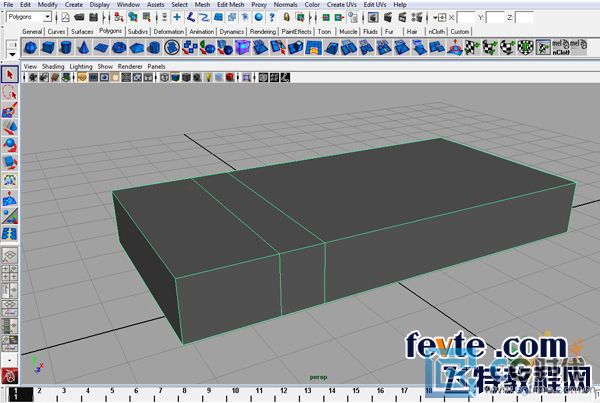
Task: Activate the Lasso select tool
Action: point(10,92)
